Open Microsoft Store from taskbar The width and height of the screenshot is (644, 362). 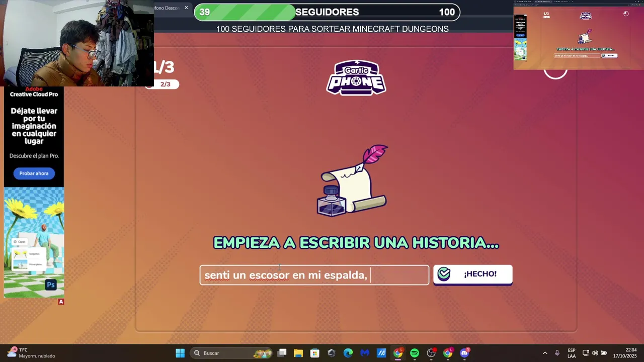click(315, 353)
